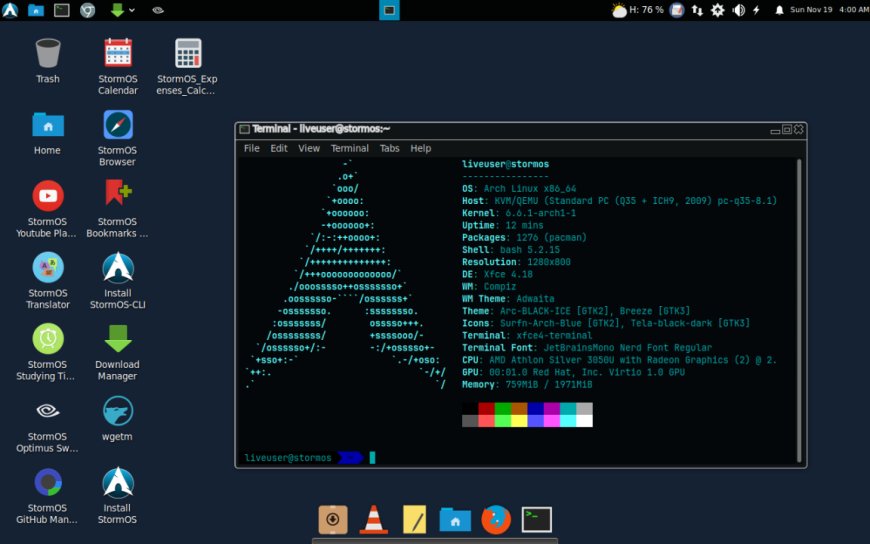
Task: Click the terminal vertical scrollbar
Action: 799,311
